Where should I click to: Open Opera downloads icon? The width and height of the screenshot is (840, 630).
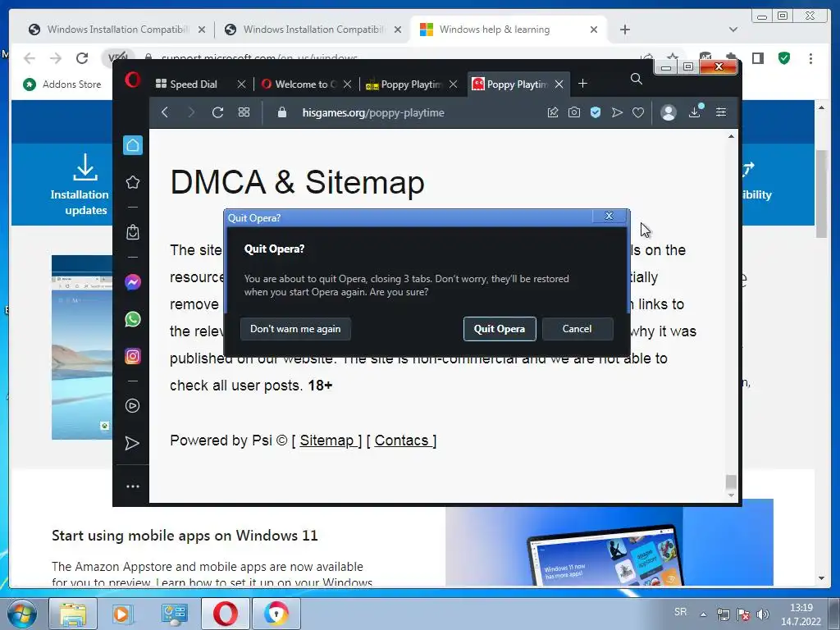pyautogui.click(x=696, y=112)
